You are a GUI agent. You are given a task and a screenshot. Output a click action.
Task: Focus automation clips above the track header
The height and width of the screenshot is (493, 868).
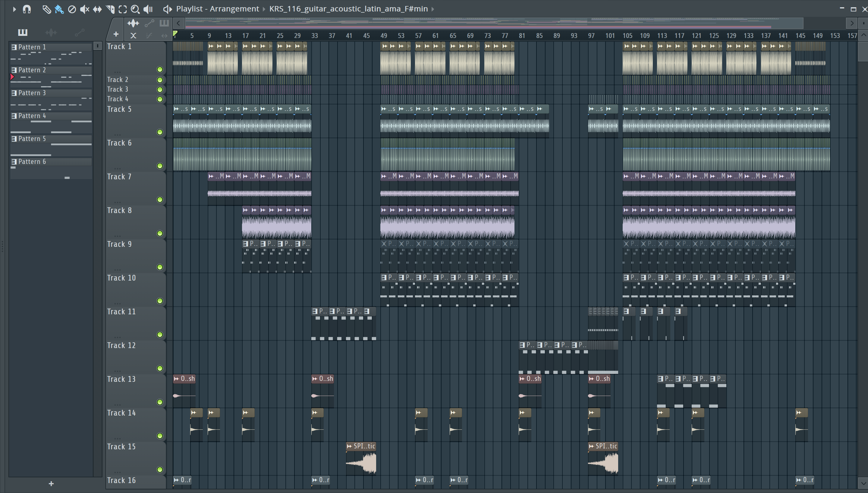(x=149, y=24)
